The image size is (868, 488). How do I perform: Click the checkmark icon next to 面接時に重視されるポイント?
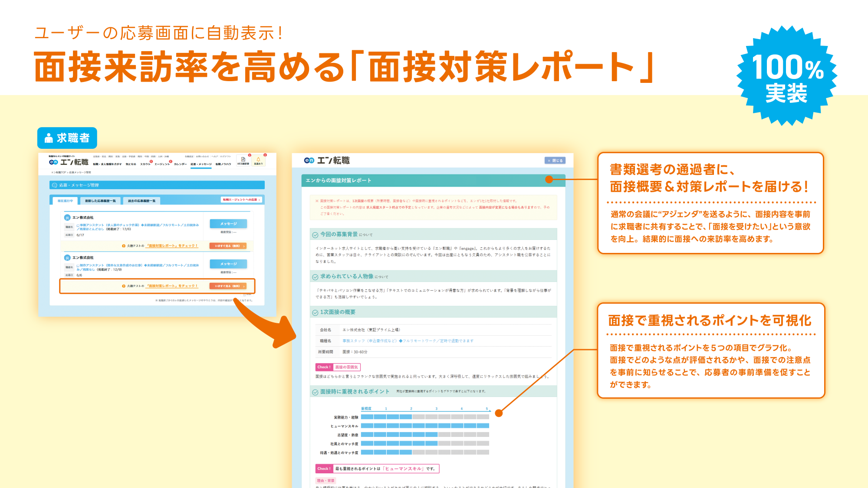click(315, 392)
